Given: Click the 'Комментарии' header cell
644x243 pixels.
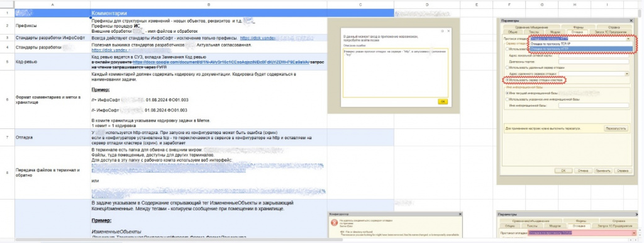Looking at the screenshot, I should 209,13.
